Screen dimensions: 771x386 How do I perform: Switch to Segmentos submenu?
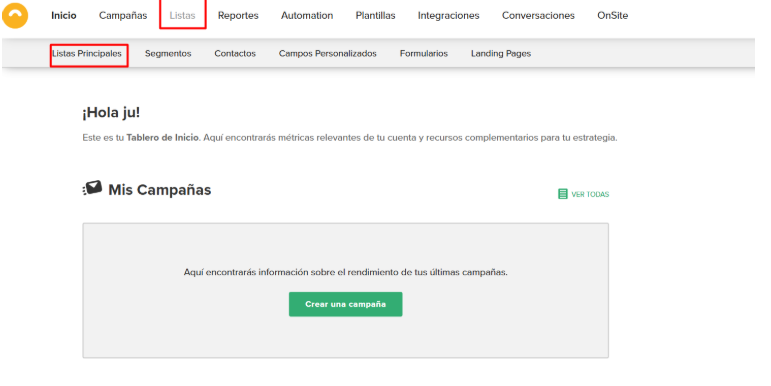168,54
